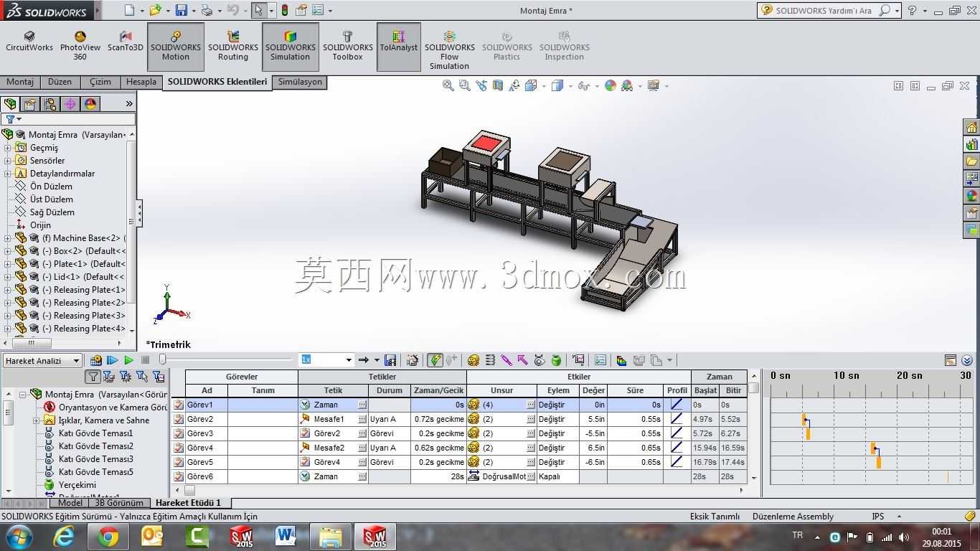The height and width of the screenshot is (551, 980).
Task: Switch to the Montaj tab
Action: 20,82
